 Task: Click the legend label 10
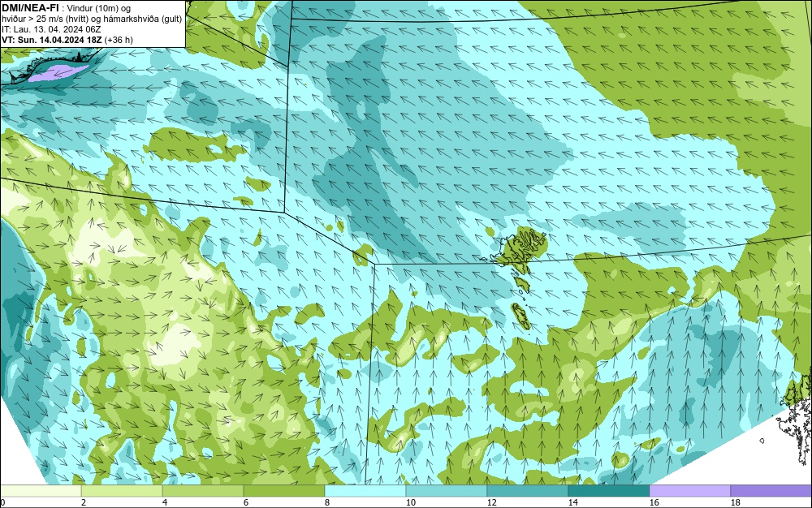411,502
